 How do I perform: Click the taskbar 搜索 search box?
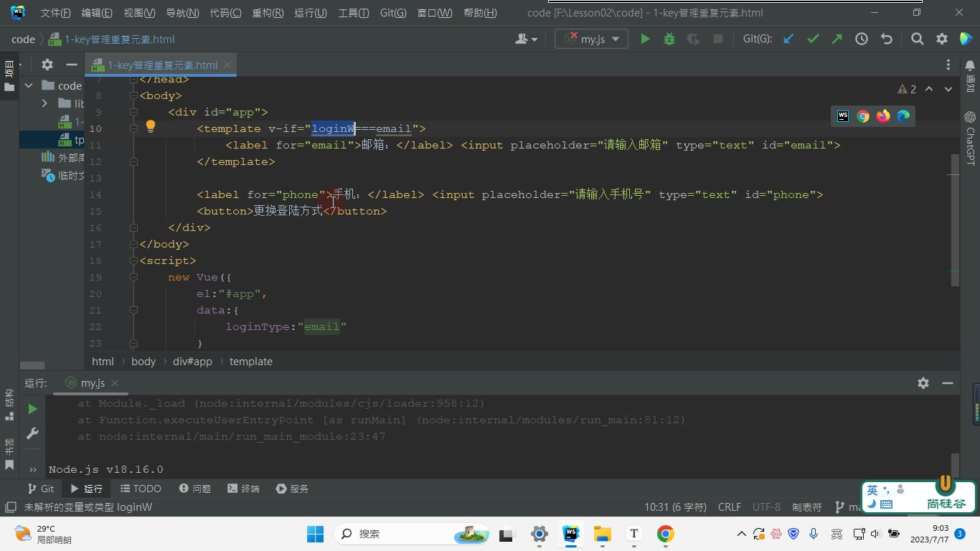point(412,534)
